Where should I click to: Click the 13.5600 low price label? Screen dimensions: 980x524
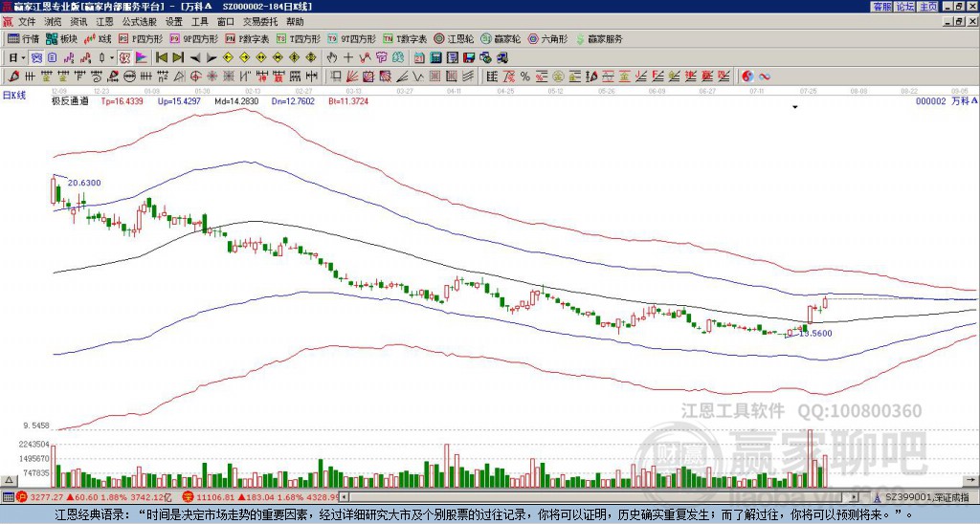(x=815, y=334)
